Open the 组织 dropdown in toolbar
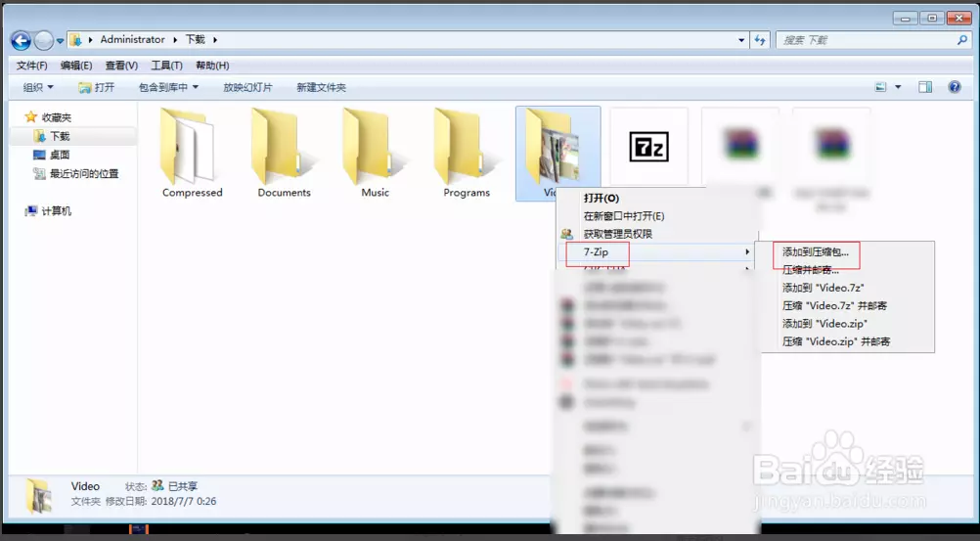This screenshot has width=980, height=541. pyautogui.click(x=38, y=87)
